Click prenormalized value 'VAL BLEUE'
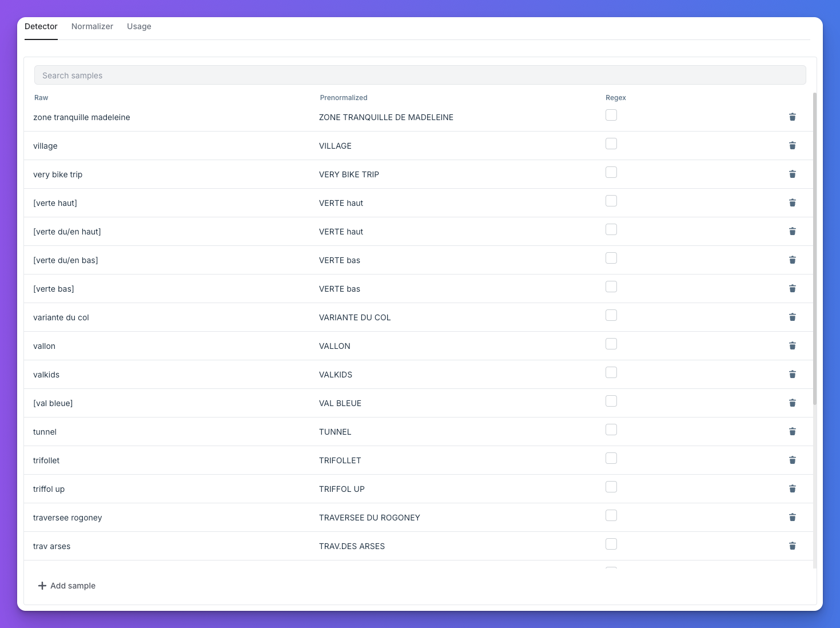The image size is (840, 628). click(x=340, y=403)
